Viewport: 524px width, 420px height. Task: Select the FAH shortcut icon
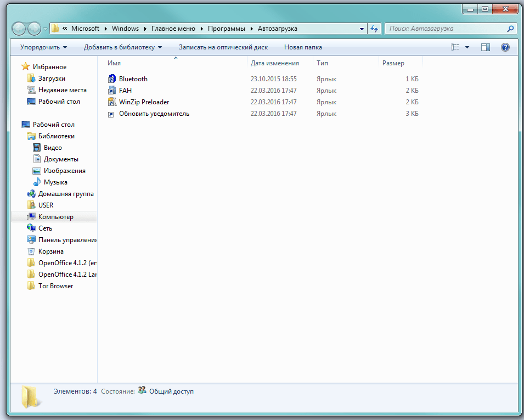point(112,90)
